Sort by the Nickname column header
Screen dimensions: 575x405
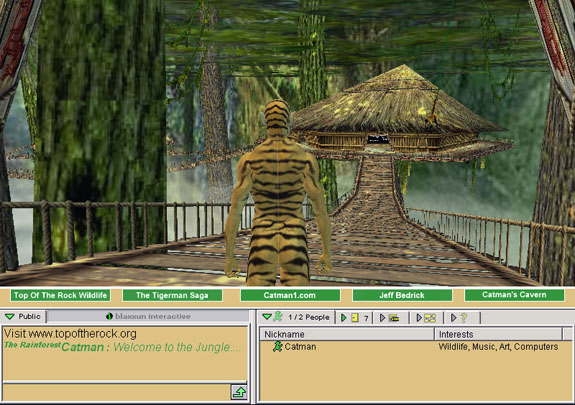(347, 334)
